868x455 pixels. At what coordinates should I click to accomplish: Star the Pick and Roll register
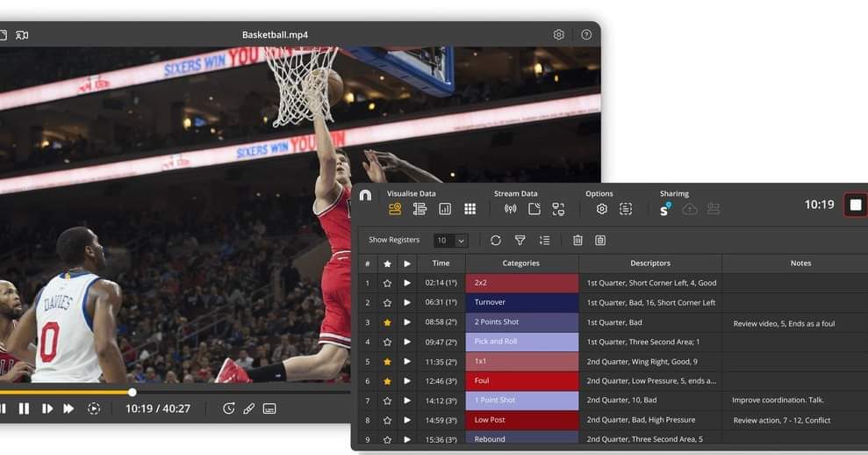(387, 342)
